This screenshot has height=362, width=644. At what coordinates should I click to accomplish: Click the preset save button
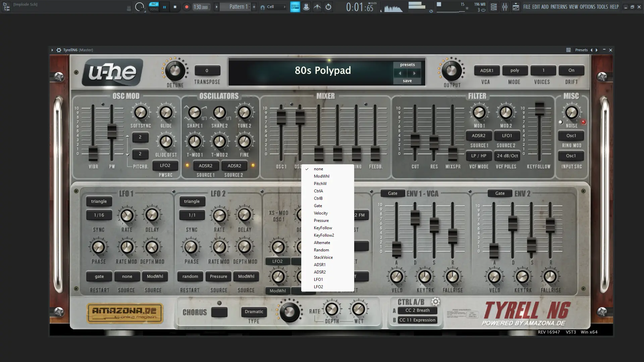(407, 81)
